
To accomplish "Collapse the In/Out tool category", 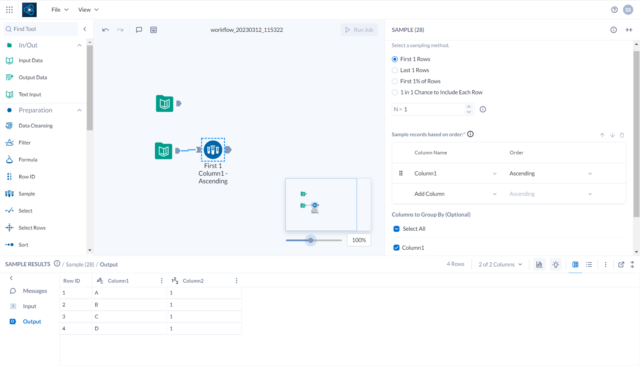I will [79, 45].
